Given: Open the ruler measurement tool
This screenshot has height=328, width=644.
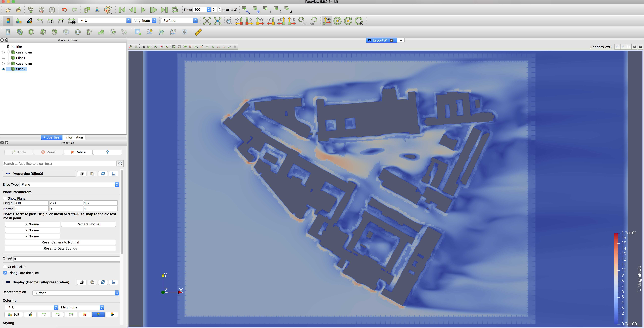Looking at the screenshot, I should [x=198, y=32].
